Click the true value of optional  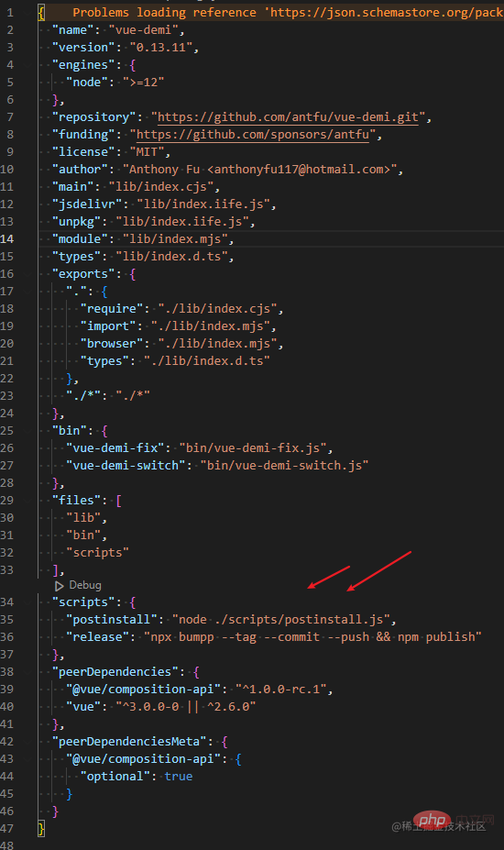coord(179,777)
